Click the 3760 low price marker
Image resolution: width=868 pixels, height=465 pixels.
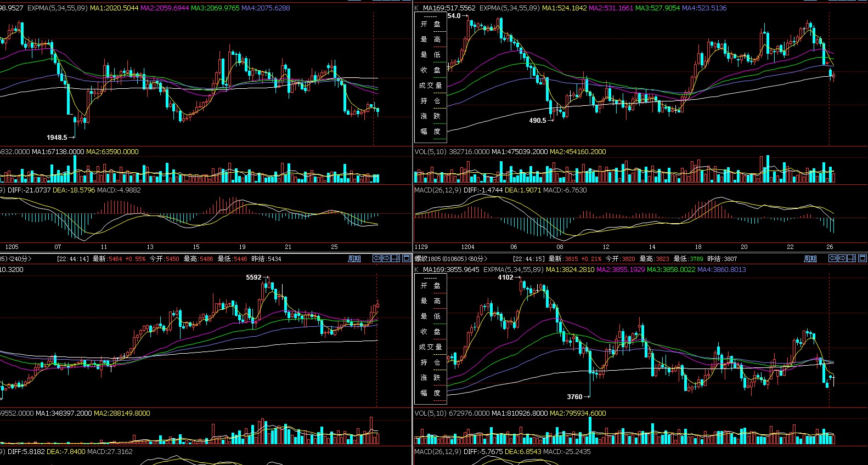(x=574, y=396)
